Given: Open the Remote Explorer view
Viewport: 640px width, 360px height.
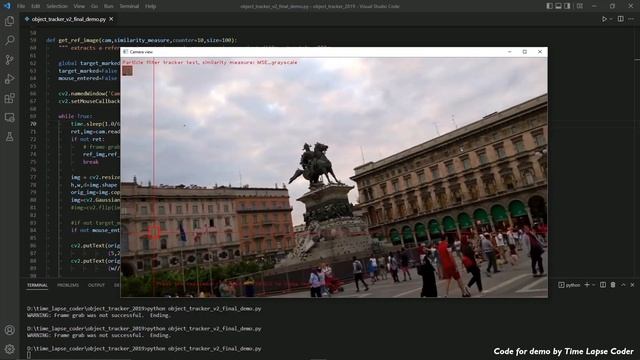Looking at the screenshot, I should click(x=9, y=118).
